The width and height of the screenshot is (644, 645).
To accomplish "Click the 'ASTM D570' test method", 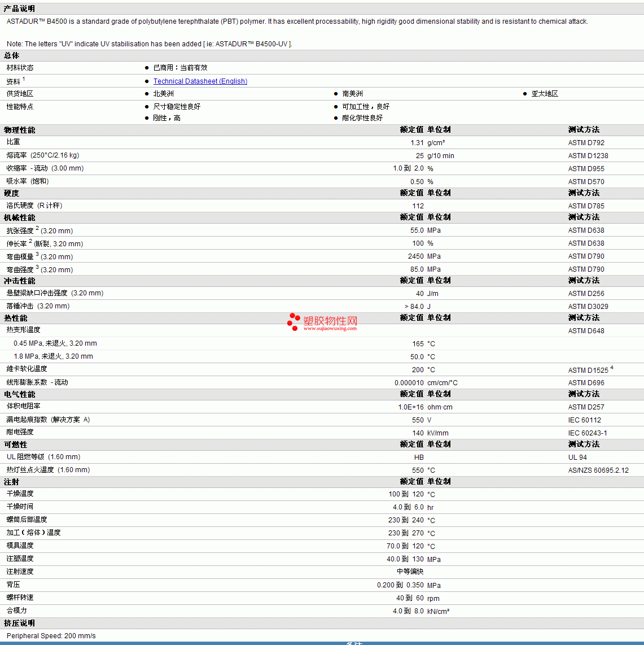I will pos(586,182).
